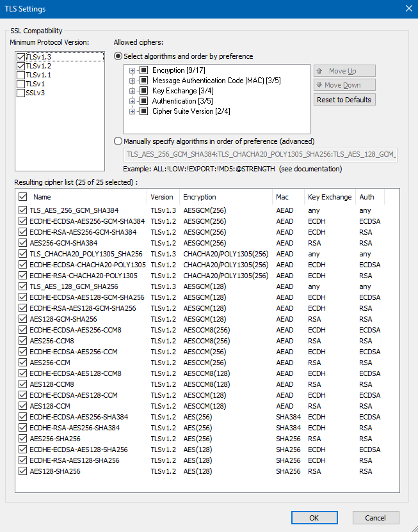Click the manual cipher string input field
The image size is (418, 532).
[x=260, y=155]
